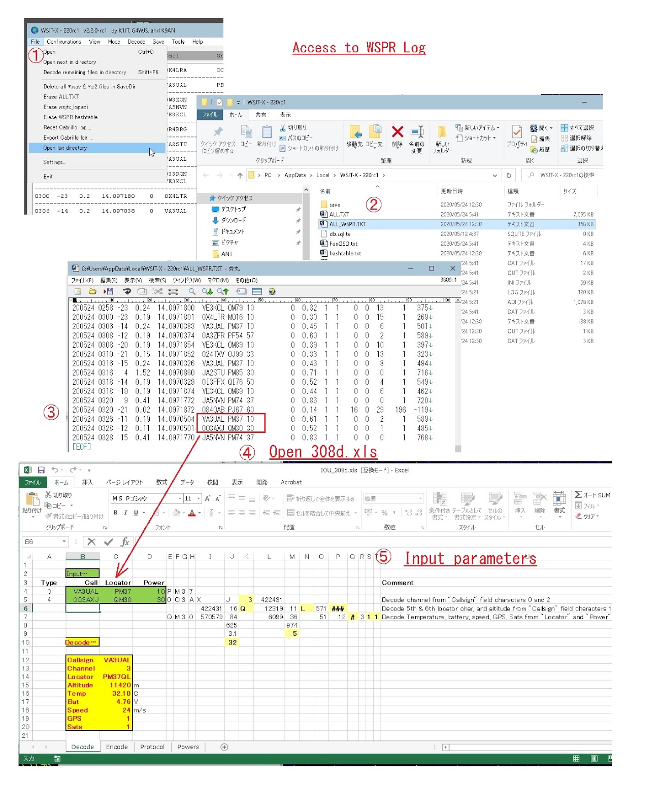Click the Excel paste icon
The width and height of the screenshot is (660, 812).
pyautogui.click(x=32, y=499)
